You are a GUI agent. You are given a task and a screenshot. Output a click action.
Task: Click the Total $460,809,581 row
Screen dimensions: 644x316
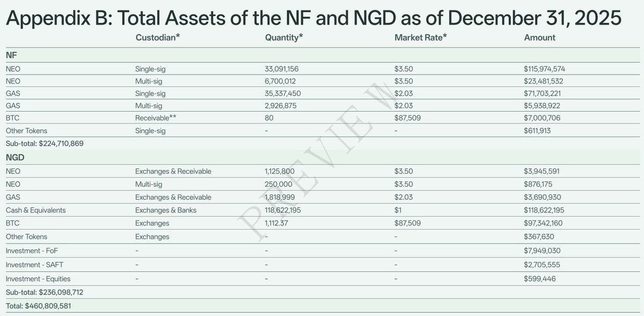pyautogui.click(x=39, y=306)
